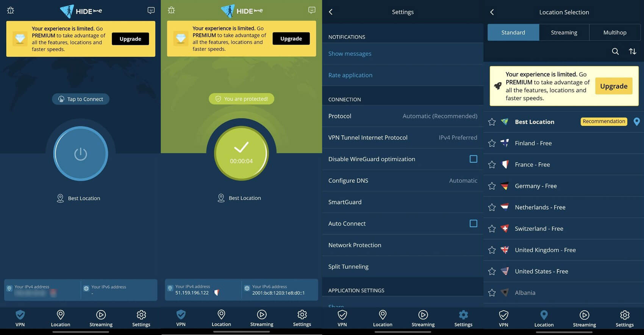Favorite Germany - Free with star
The image size is (644, 335).
tap(492, 186)
